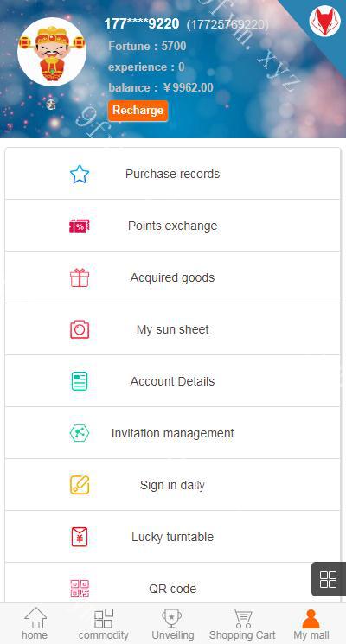Image resolution: width=346 pixels, height=644 pixels.
Task: Click the blue star Purchase records icon
Action: click(80, 174)
